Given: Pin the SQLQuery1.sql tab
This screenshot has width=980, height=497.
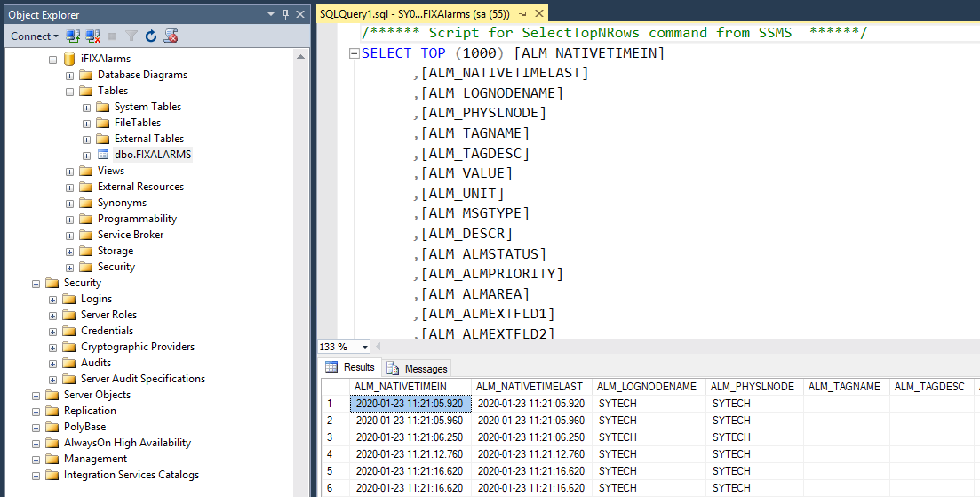Looking at the screenshot, I should point(522,13).
